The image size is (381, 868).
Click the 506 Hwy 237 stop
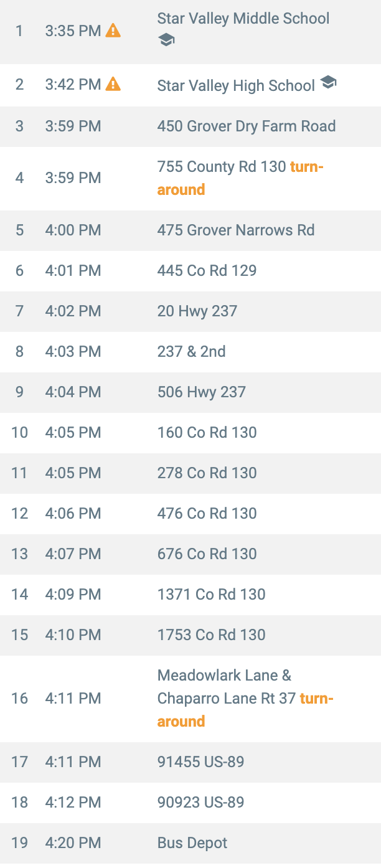[x=190, y=392]
